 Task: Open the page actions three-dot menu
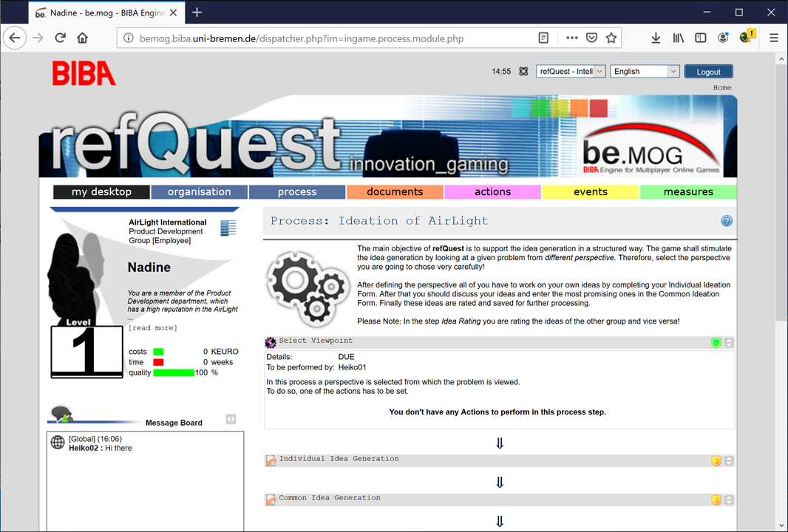(x=572, y=38)
